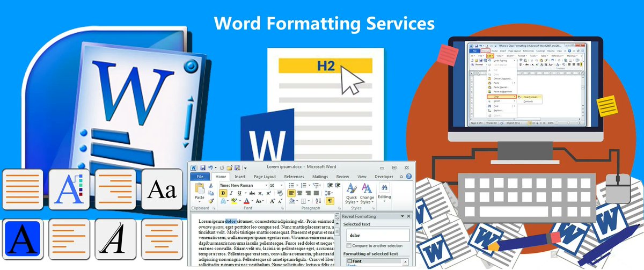Click Clear Formatting eraser icon in Font group
The image size is (644, 270).
point(280,193)
